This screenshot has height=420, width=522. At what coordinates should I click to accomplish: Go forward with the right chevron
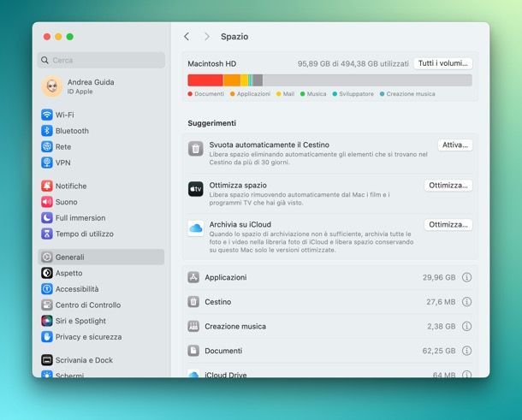[x=207, y=37]
